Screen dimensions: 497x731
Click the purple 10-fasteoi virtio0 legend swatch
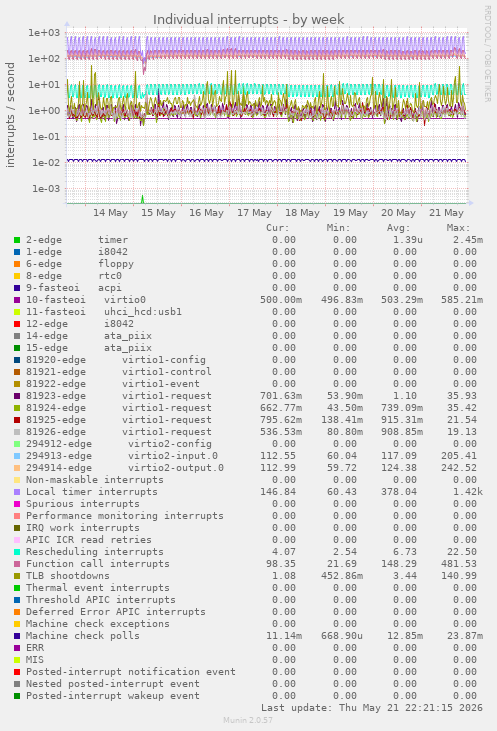[17, 300]
